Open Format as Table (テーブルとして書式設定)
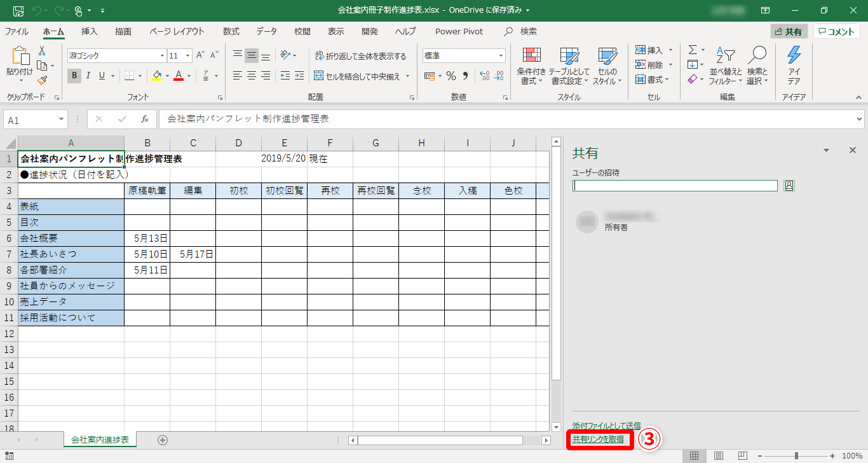This screenshot has height=463, width=868. point(569,66)
